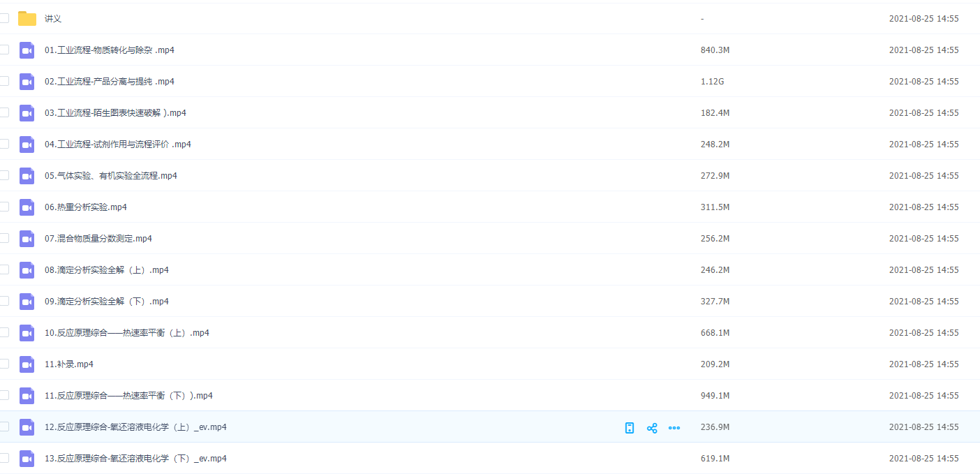Open the three-dot more menu for file 12
Screen dimensions: 980x474
pyautogui.click(x=674, y=428)
